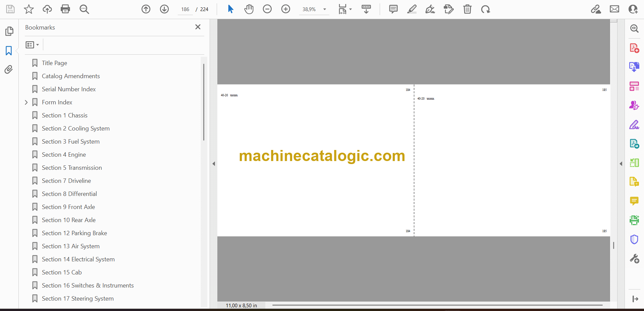The image size is (644, 311).
Task: Toggle the Bookmarks panel icon in sidebar
Action: click(9, 51)
